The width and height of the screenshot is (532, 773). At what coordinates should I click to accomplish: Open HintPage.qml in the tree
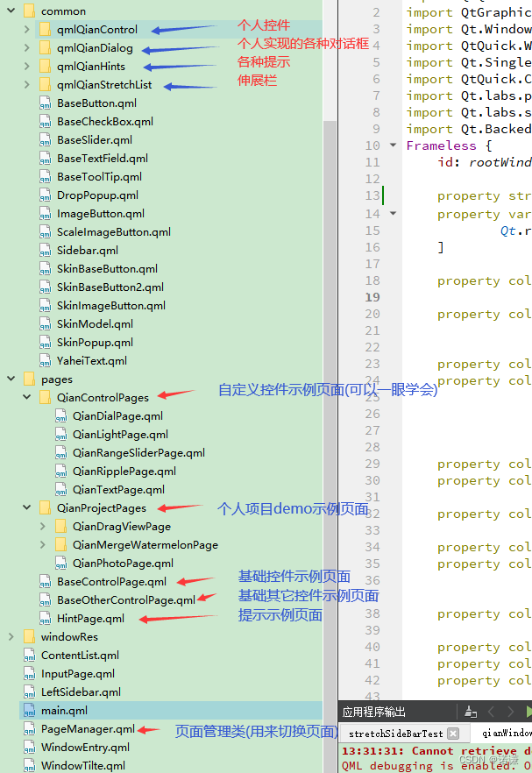pyautogui.click(x=91, y=618)
